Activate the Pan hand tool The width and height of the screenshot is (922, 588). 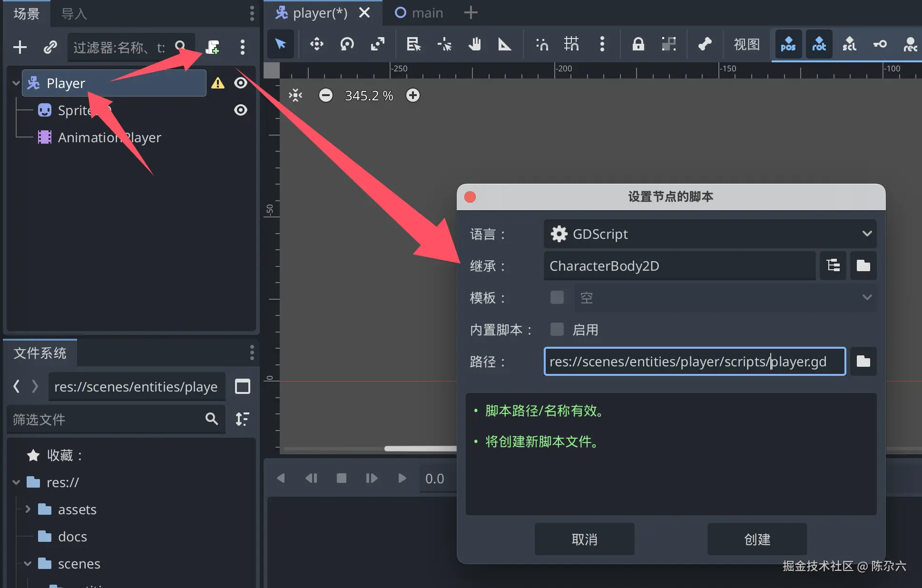[474, 44]
